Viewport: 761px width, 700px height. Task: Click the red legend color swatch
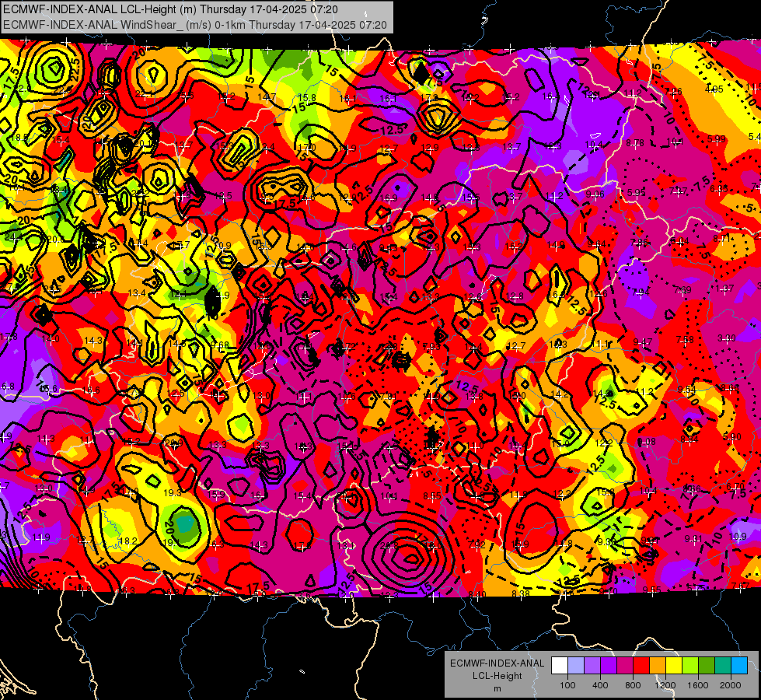(x=641, y=666)
